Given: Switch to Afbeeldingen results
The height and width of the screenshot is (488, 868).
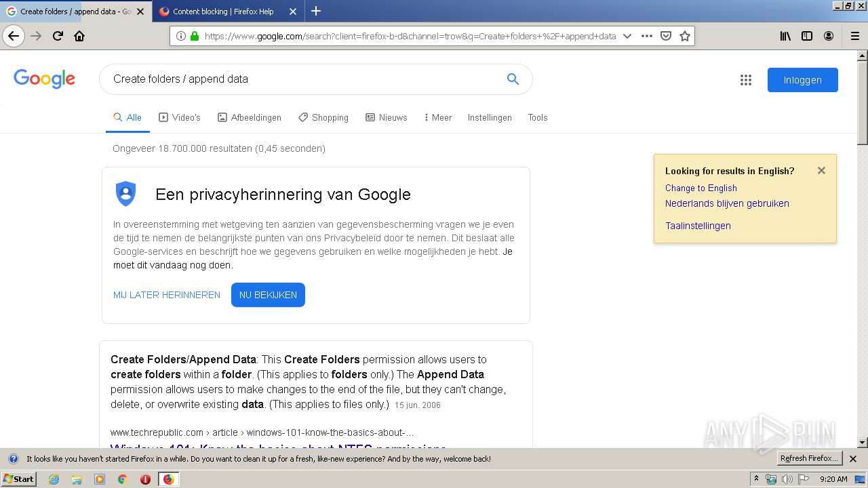Looking at the screenshot, I should (x=249, y=117).
